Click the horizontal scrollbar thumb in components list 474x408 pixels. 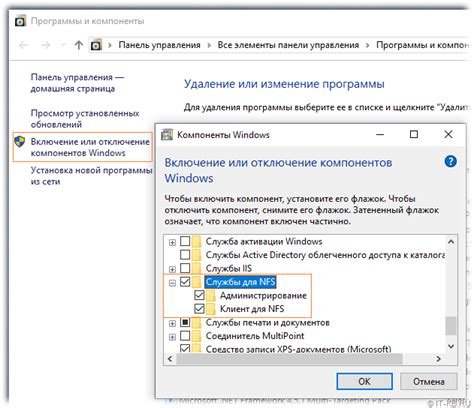[289, 359]
